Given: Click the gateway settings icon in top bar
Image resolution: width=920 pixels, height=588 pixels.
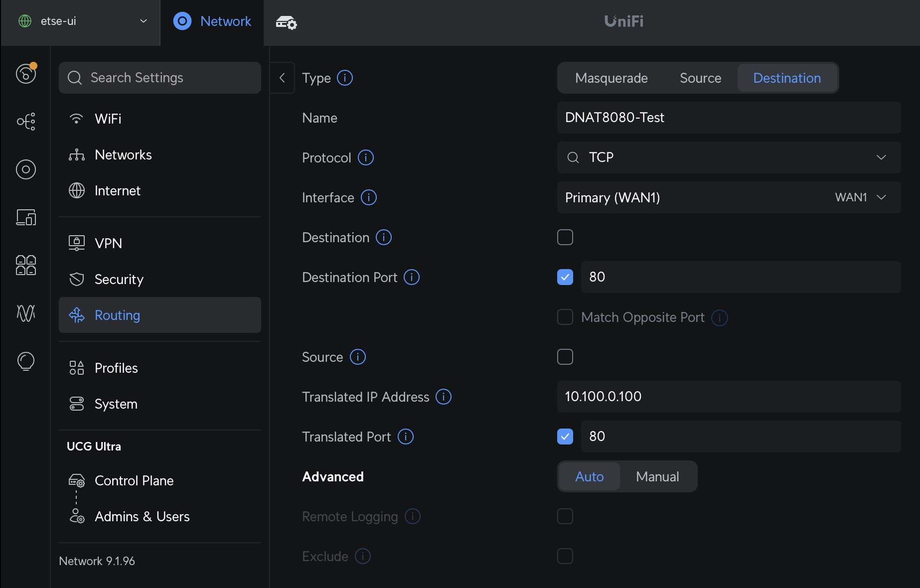Looking at the screenshot, I should pos(287,22).
